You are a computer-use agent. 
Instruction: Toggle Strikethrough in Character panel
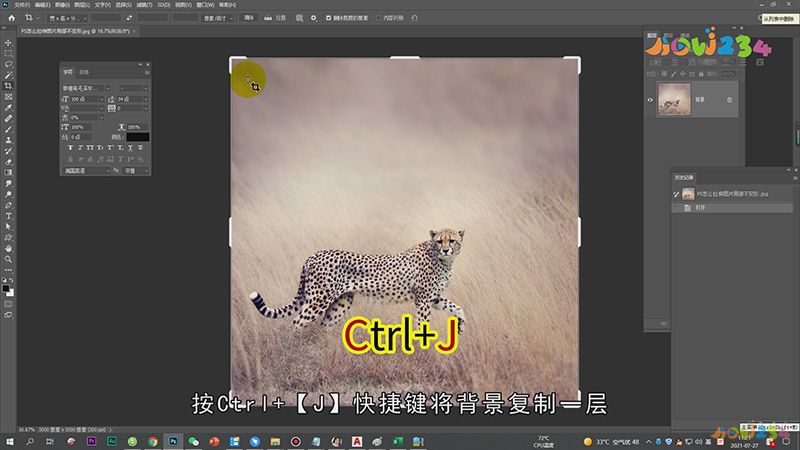140,147
